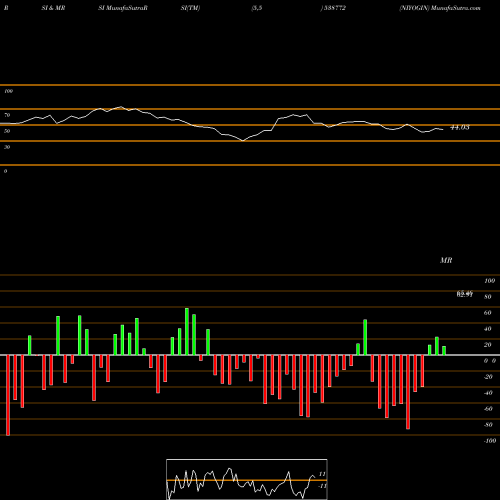Click the SI(TM) header text
Image resolution: width=500 pixels, height=500 pixels.
[190, 8]
